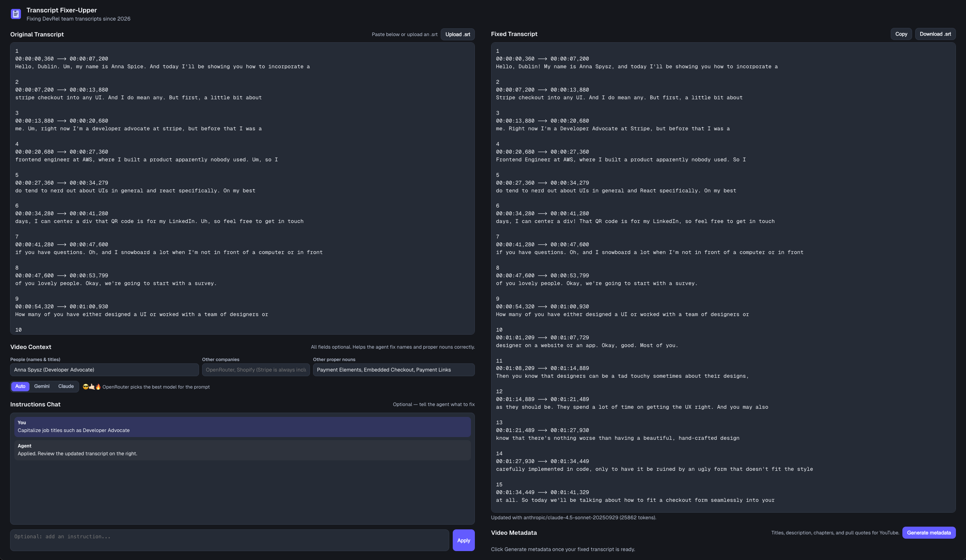
Task: Click the add an instruction text box
Action: point(229,540)
